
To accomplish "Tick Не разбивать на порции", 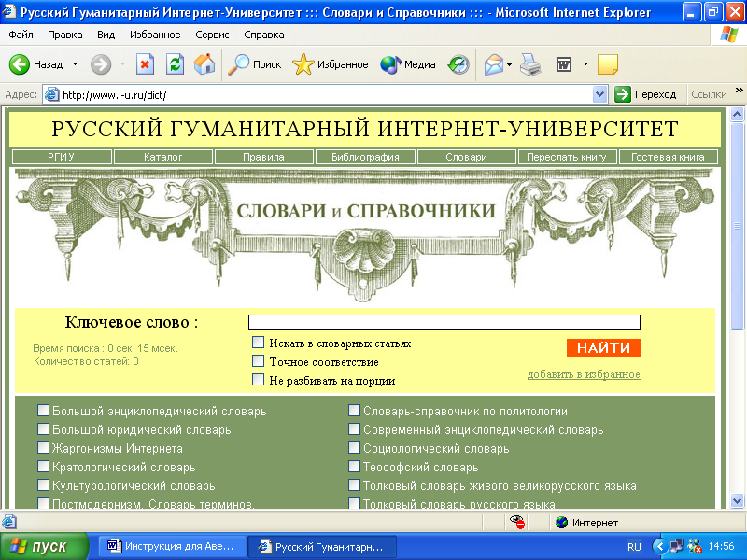I will pos(259,380).
